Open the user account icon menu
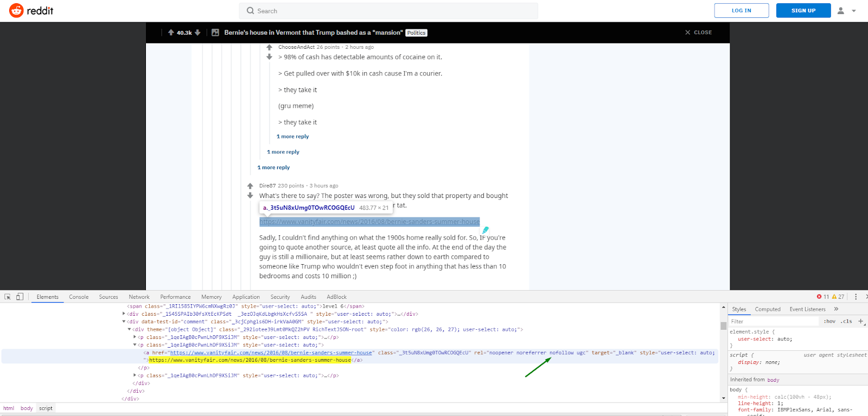The height and width of the screenshot is (416, 868). pyautogui.click(x=841, y=10)
